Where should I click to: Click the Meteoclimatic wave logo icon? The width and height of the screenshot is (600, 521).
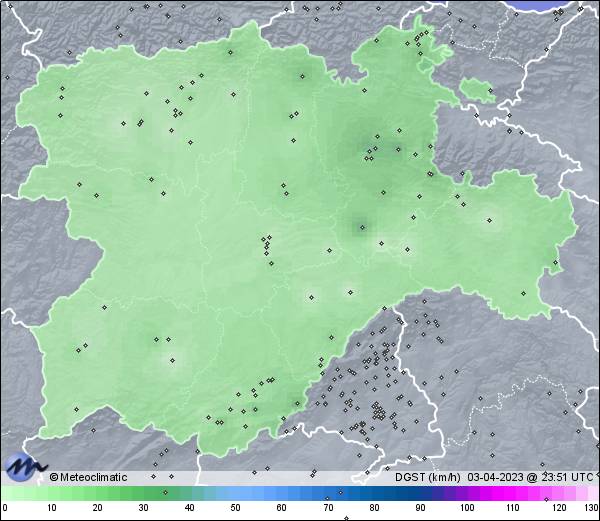click(x=25, y=467)
